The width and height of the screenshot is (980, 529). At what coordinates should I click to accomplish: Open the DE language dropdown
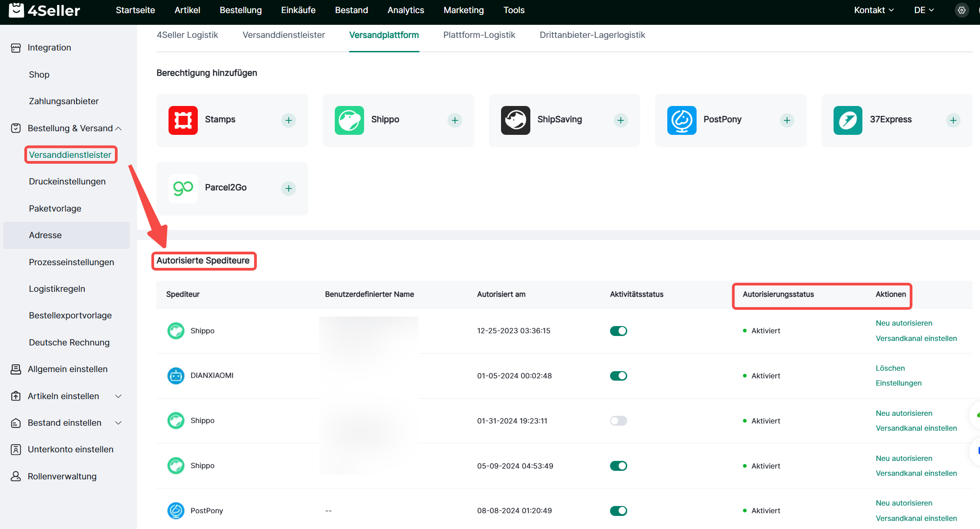click(x=923, y=10)
